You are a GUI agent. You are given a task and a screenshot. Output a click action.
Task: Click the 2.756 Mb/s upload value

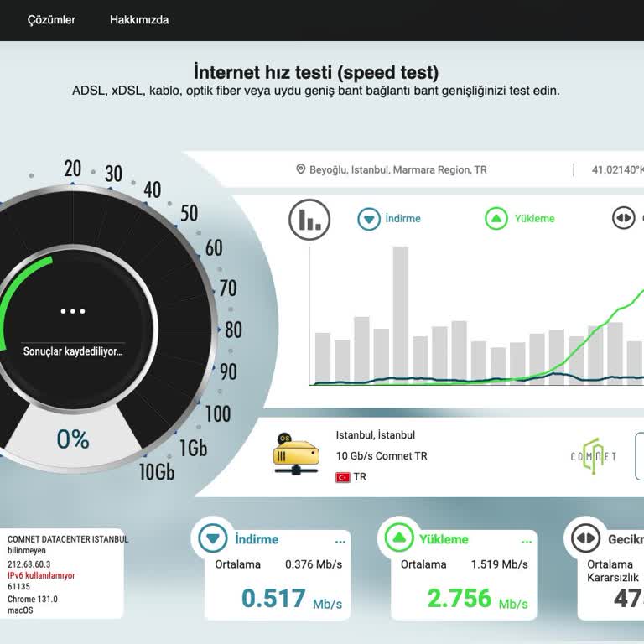(x=478, y=599)
